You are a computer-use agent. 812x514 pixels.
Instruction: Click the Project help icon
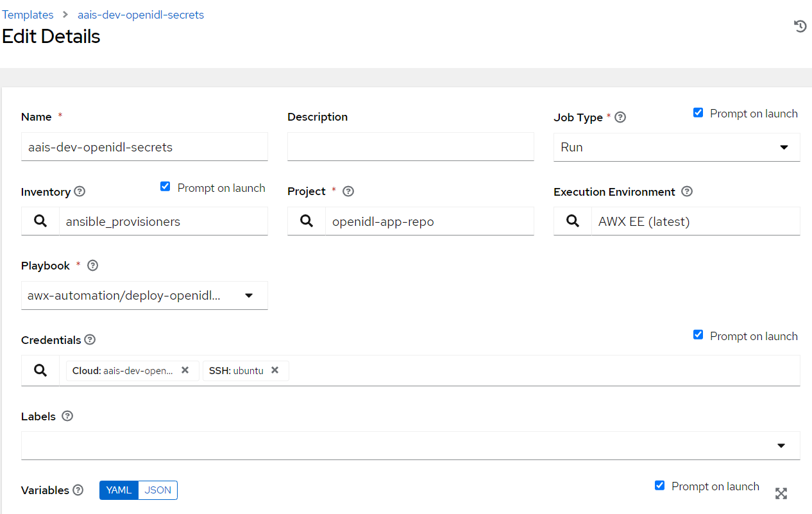point(348,191)
